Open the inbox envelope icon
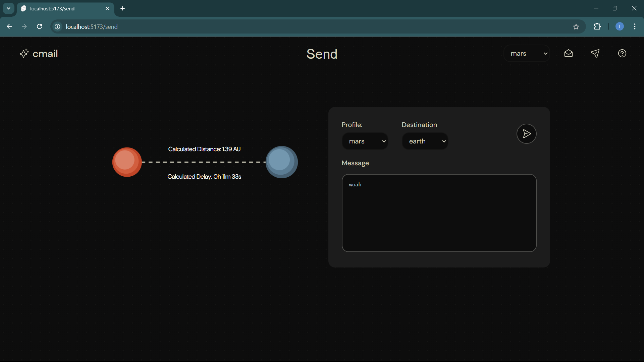Screen dimensions: 644x362 [569, 54]
